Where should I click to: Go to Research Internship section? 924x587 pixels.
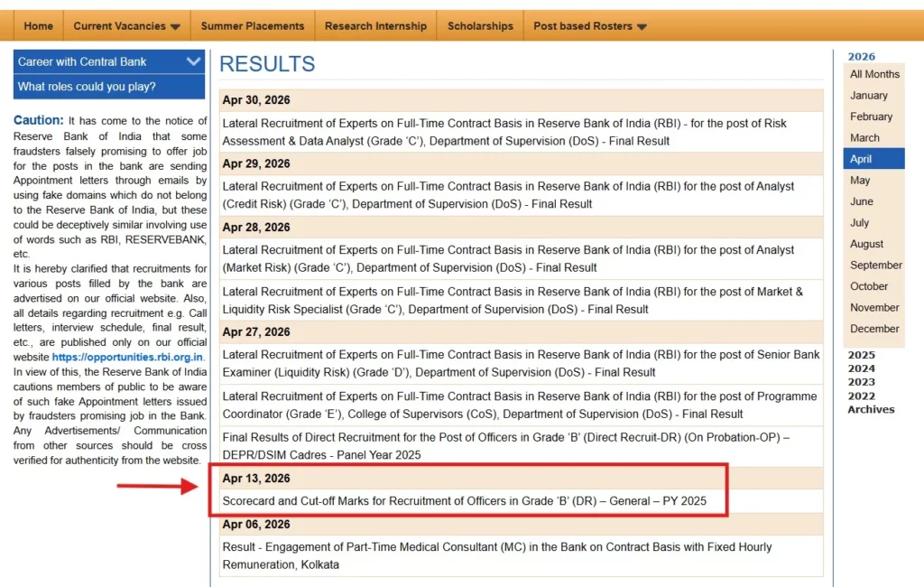click(375, 26)
